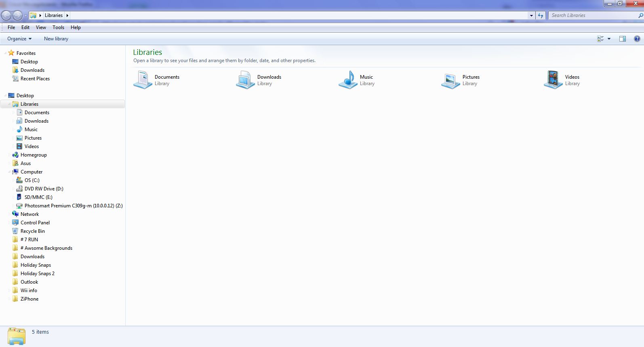The height and width of the screenshot is (347, 644).
Task: Click the Videos filmstrip icon in tree
Action: [19, 146]
